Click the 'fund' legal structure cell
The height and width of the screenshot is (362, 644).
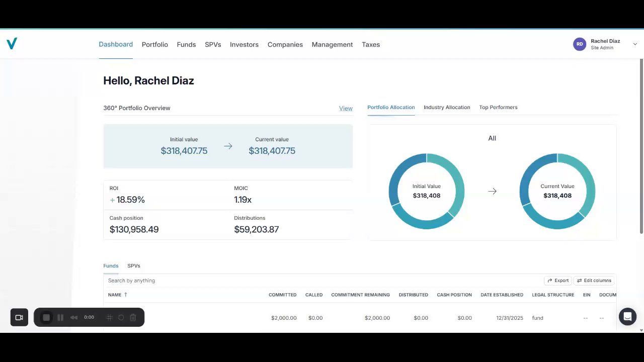click(538, 318)
